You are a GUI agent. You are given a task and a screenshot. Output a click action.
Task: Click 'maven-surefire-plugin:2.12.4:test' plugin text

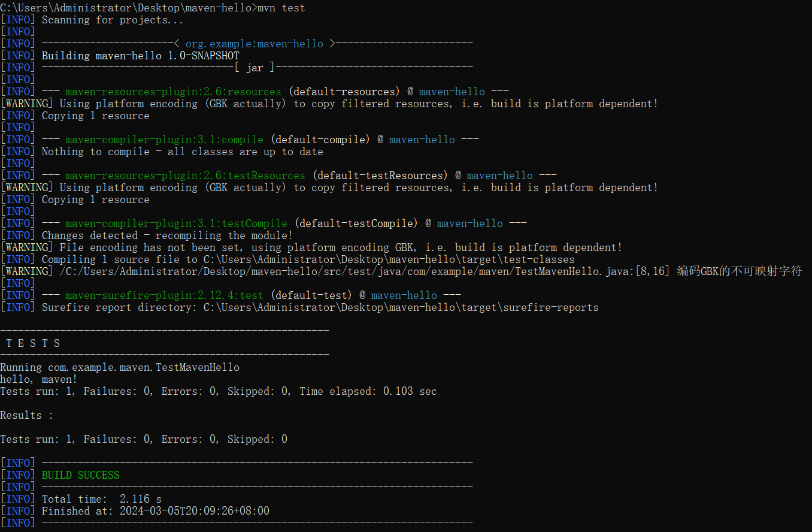(165, 295)
